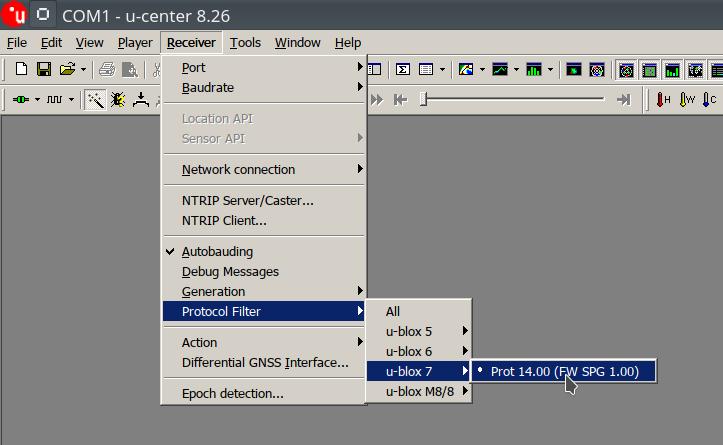Image resolution: width=723 pixels, height=445 pixels.
Task: Click the blue Coldstart thermometer C icon
Action: pyautogui.click(x=709, y=100)
